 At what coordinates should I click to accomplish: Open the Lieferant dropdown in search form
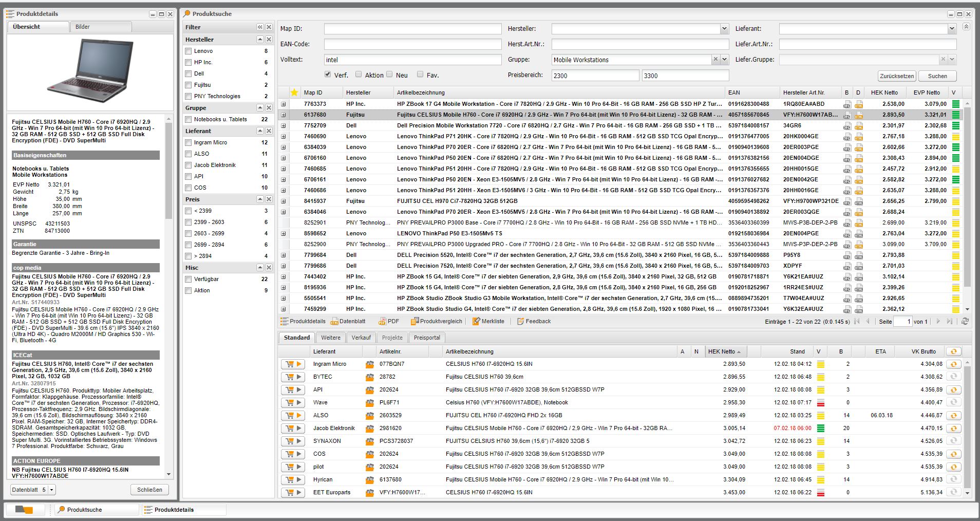952,29
